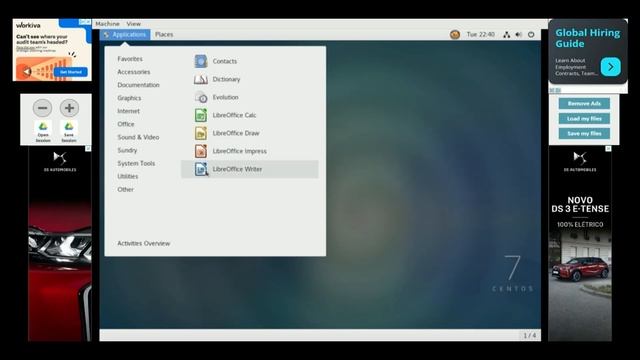Launch LibreOffice Impress icon
This screenshot has height=360, width=640.
pos(200,151)
